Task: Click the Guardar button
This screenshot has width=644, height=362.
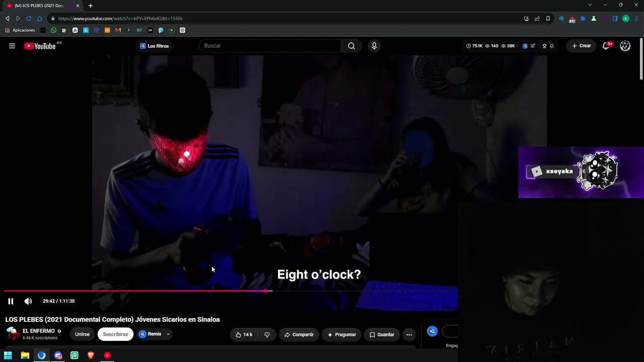Action: 382,334
